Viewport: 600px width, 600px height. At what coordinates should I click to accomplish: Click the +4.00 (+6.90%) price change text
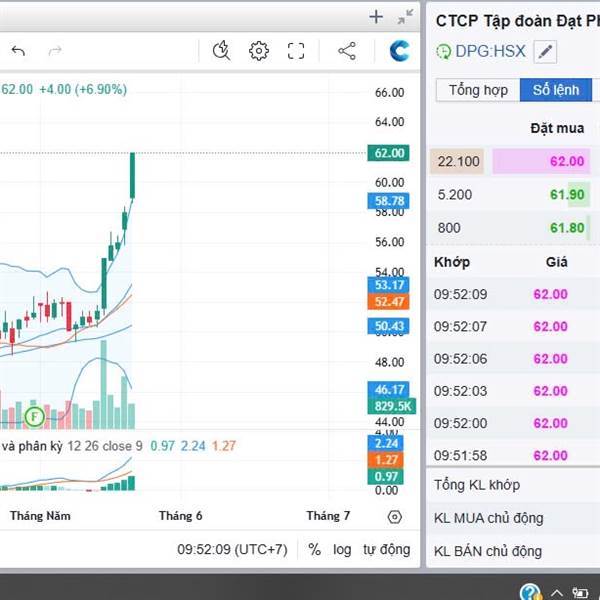(83, 89)
